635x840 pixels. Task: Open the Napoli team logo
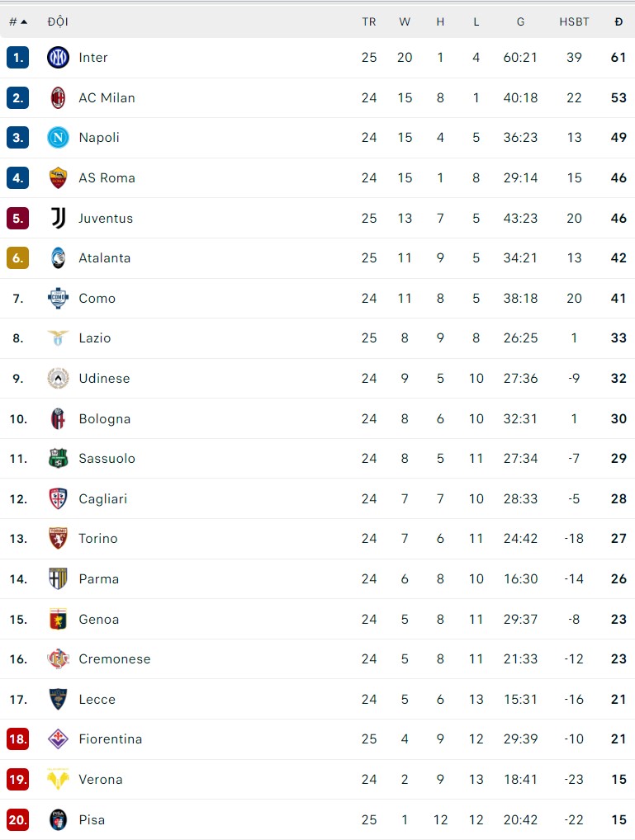tap(58, 138)
